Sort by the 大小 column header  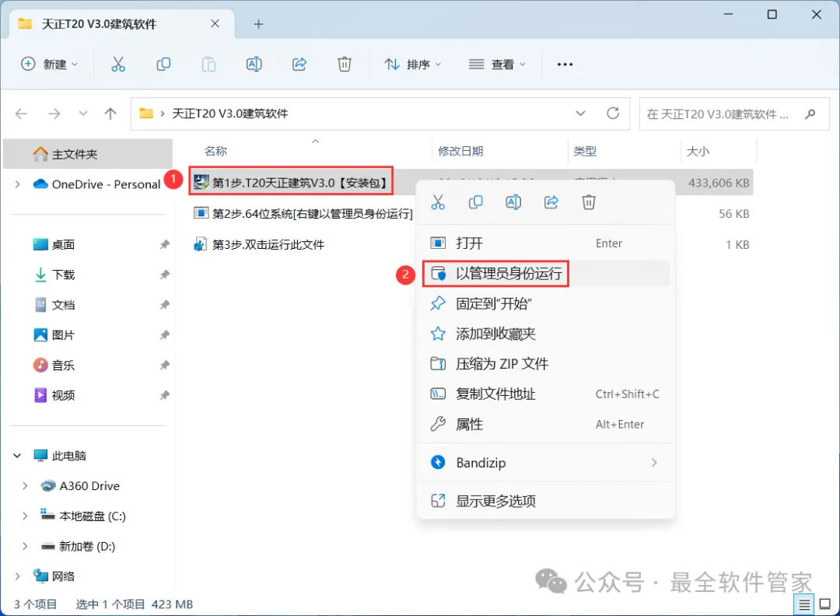coord(698,152)
